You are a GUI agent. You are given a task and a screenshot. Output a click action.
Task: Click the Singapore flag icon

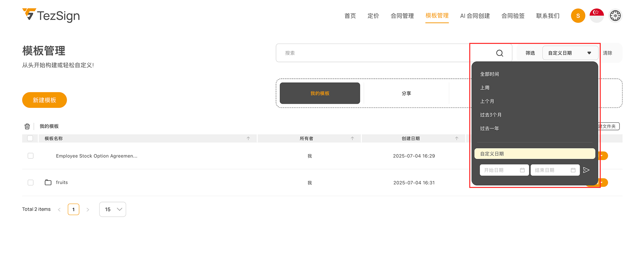pos(596,16)
